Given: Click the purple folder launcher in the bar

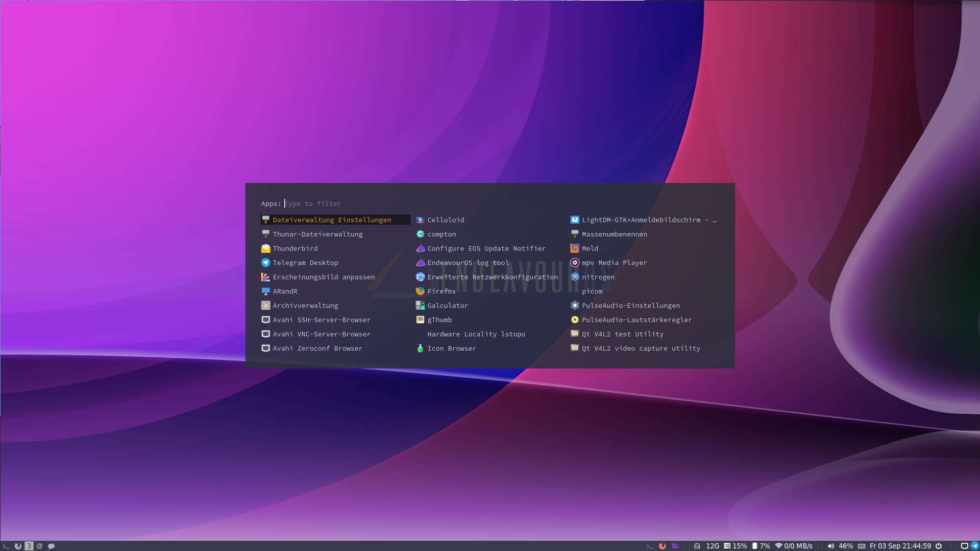Looking at the screenshot, I should click(x=675, y=546).
